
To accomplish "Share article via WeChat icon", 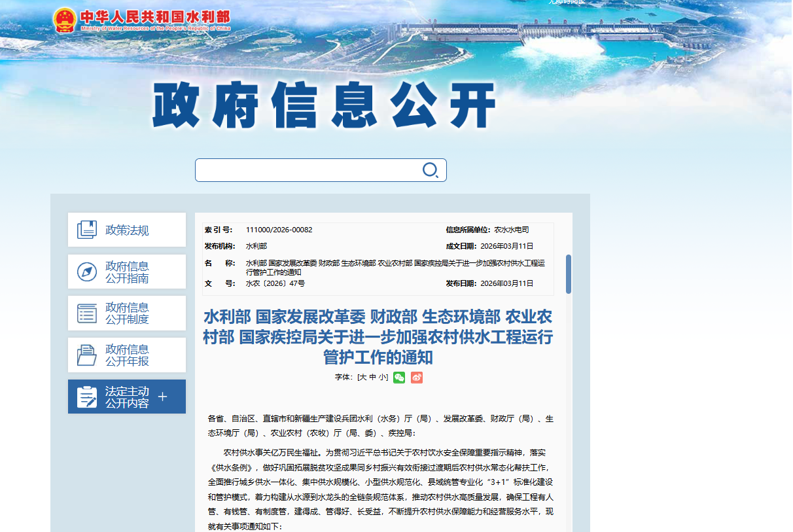I will [x=399, y=378].
